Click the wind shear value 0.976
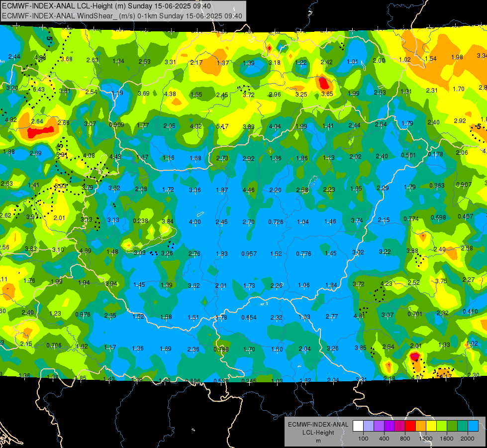The width and height of the screenshot is (487, 448). 83,315
